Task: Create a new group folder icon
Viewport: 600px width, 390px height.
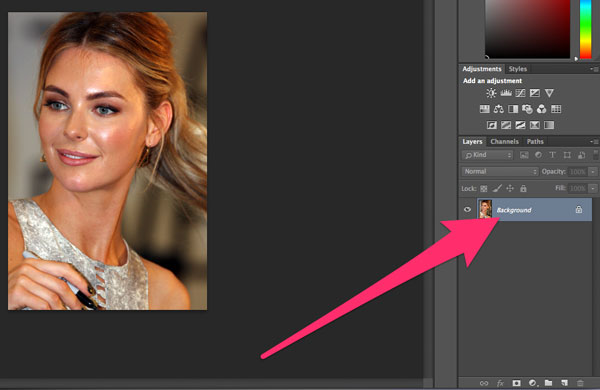Action: (548, 383)
